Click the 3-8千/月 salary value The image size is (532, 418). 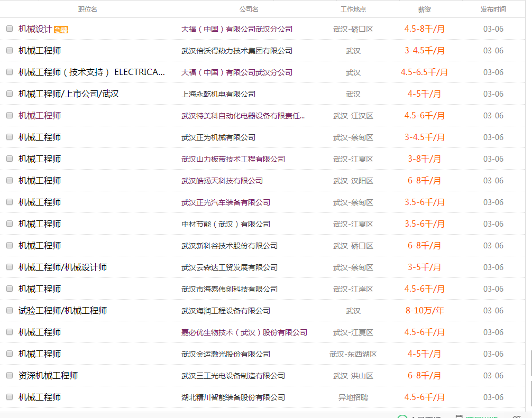[425, 159]
